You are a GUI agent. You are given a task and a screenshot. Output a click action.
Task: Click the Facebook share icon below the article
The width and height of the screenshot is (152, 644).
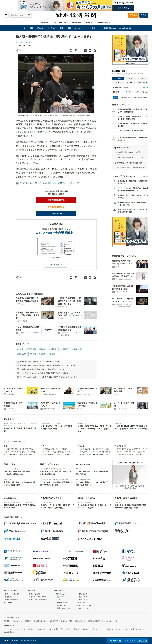90,277
